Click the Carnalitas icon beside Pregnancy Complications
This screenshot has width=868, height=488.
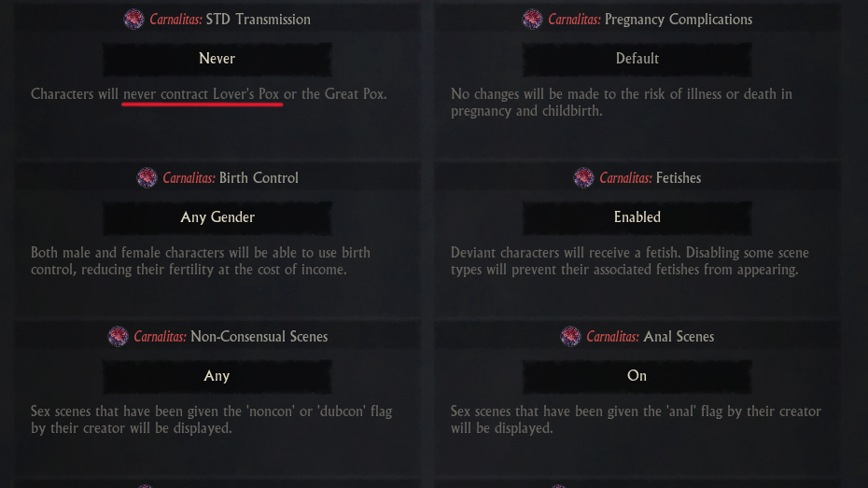coord(533,19)
